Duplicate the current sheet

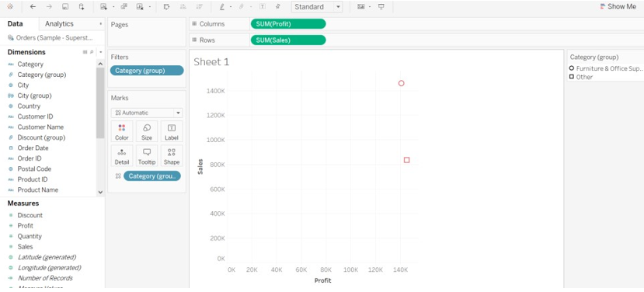(x=124, y=6)
